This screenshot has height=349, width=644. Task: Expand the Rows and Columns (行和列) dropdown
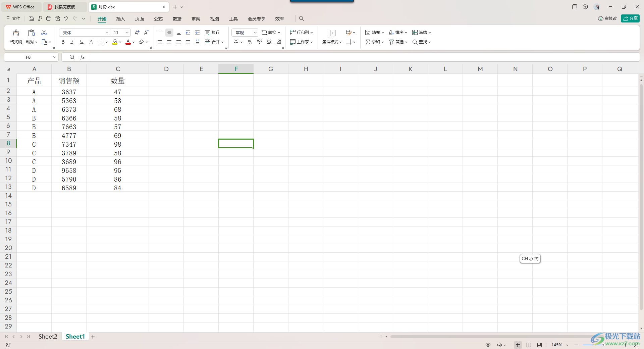point(312,33)
